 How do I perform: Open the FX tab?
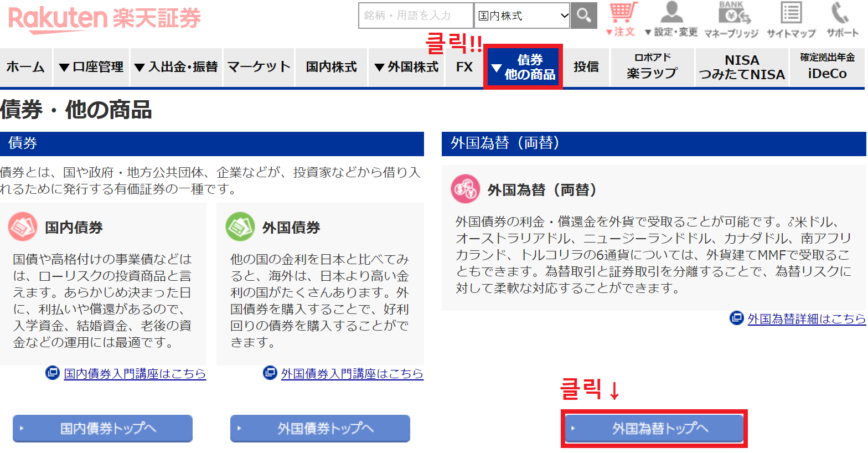click(464, 67)
